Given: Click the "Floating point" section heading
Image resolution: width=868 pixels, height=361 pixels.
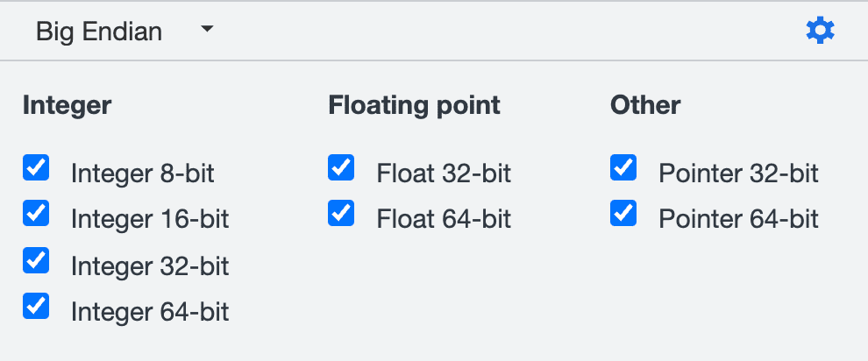Looking at the screenshot, I should point(414,106).
